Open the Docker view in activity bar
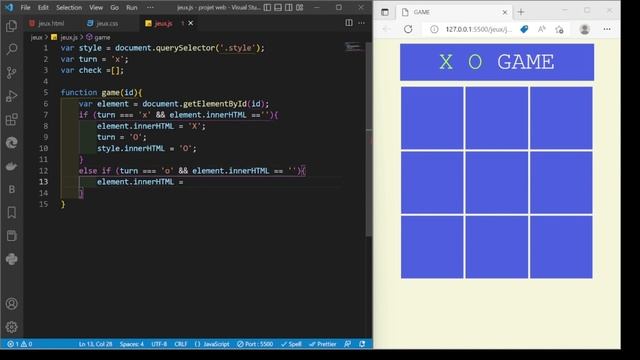This screenshot has height=360, width=640. (11, 166)
